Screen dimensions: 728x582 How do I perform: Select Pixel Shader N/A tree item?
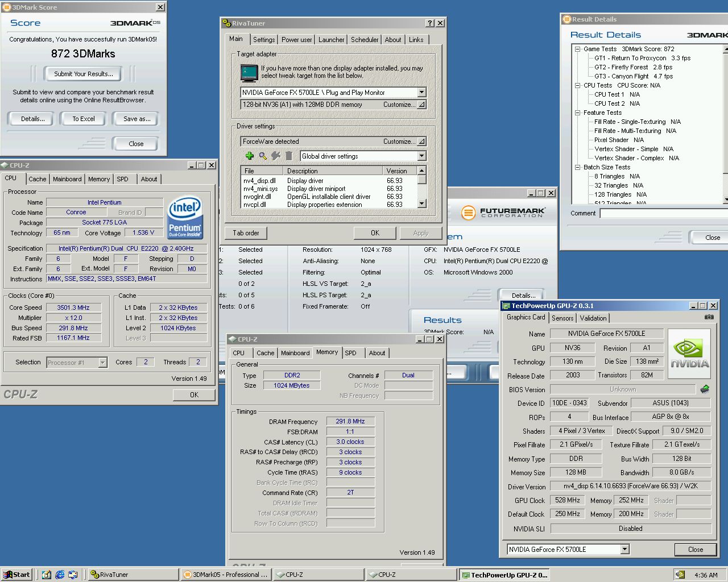[x=619, y=140]
